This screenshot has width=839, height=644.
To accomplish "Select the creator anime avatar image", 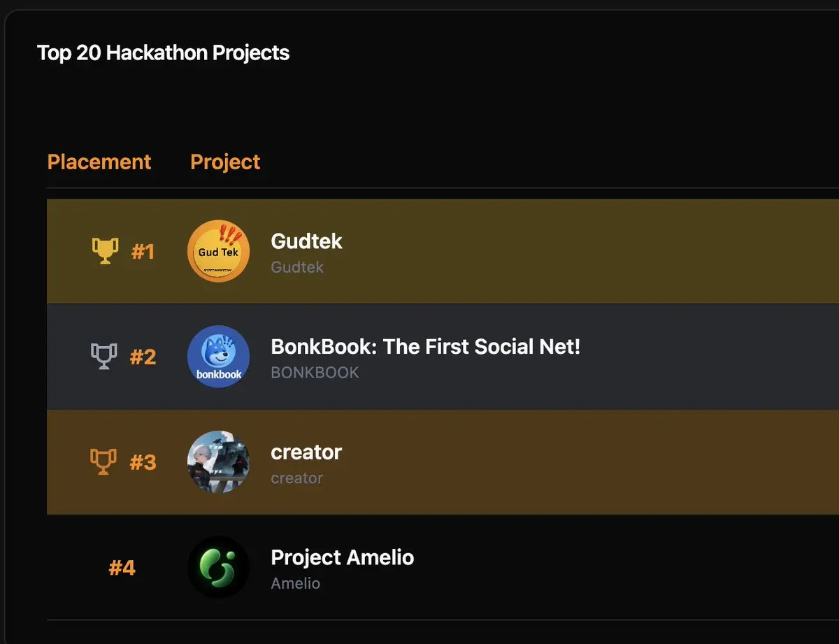I will pos(219,462).
